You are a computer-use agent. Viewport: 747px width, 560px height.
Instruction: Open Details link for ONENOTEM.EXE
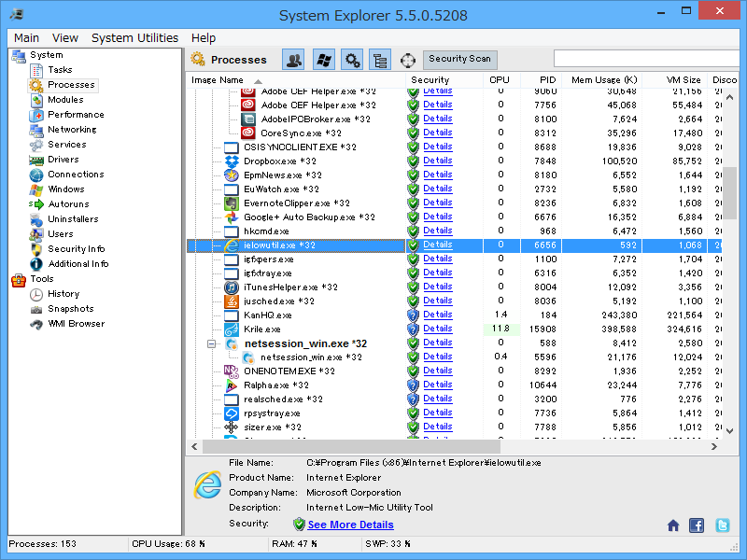tap(438, 371)
